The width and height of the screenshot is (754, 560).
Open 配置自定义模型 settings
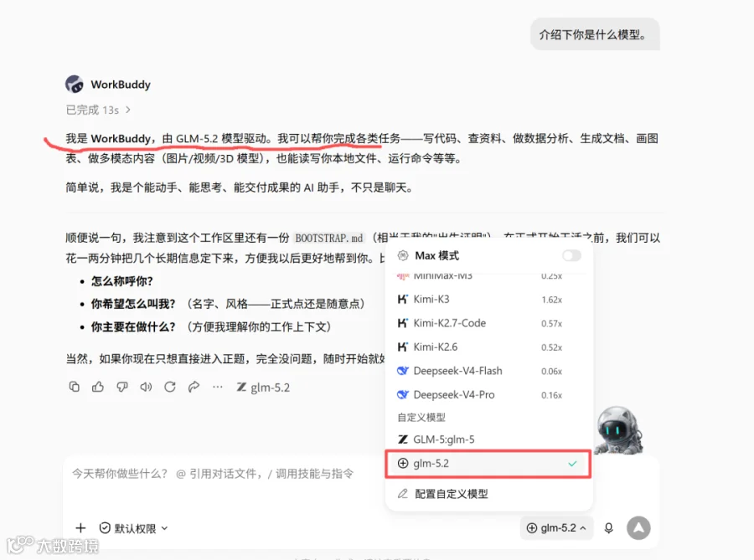[488, 494]
